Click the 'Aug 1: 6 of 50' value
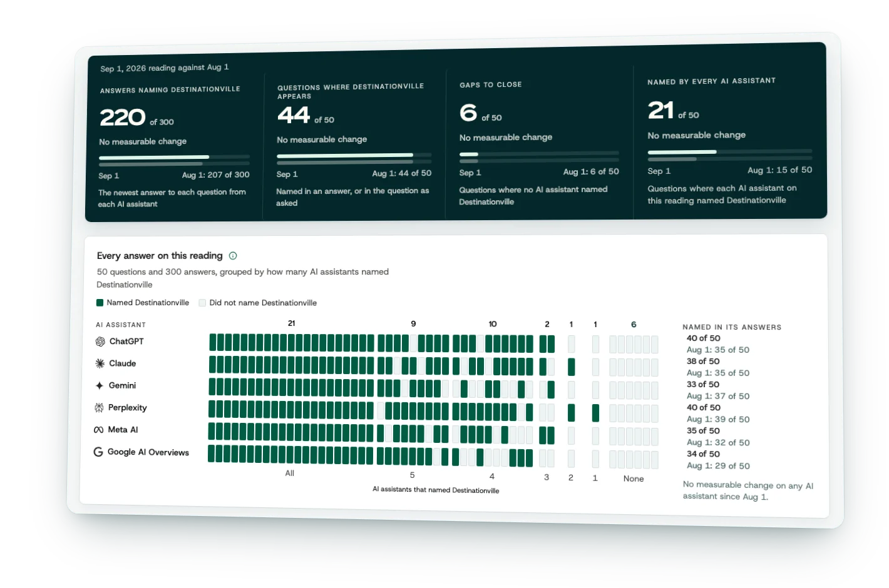 pos(591,171)
